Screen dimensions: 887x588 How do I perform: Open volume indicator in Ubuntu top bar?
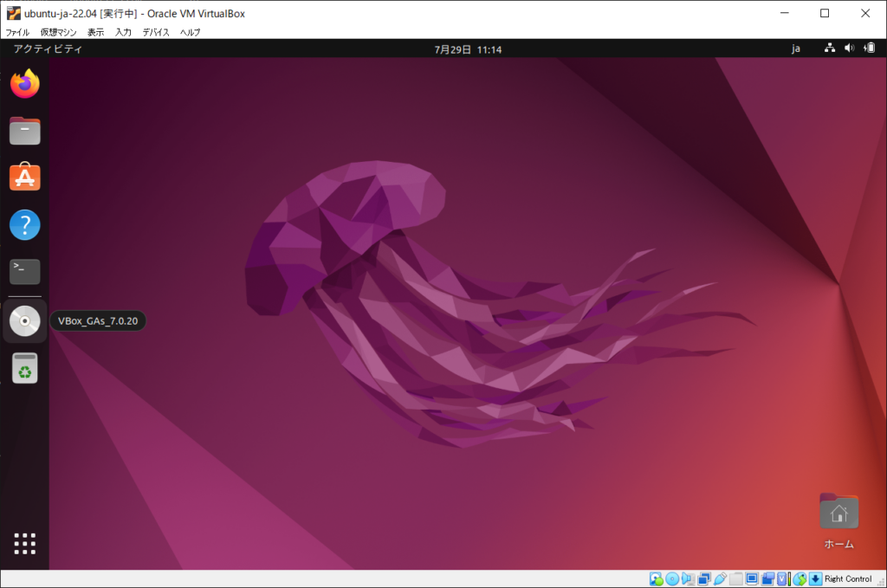[x=849, y=48]
